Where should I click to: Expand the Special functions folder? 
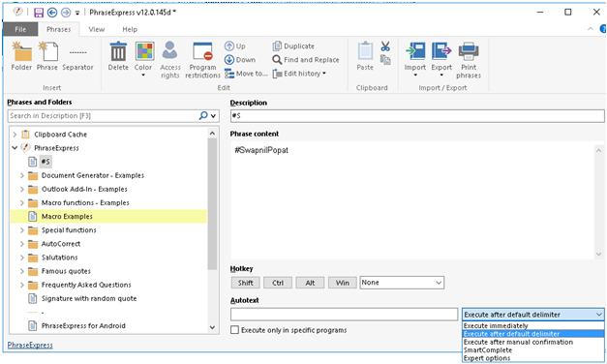pyautogui.click(x=22, y=230)
